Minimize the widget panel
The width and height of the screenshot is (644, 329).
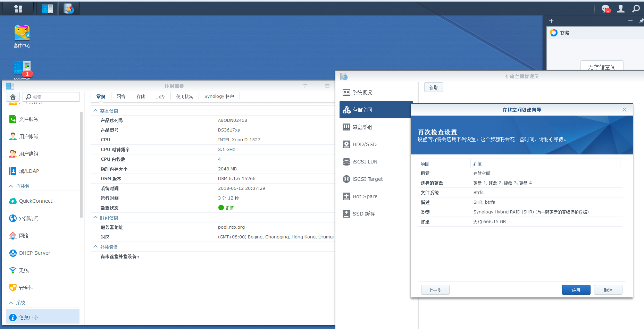tap(630, 21)
